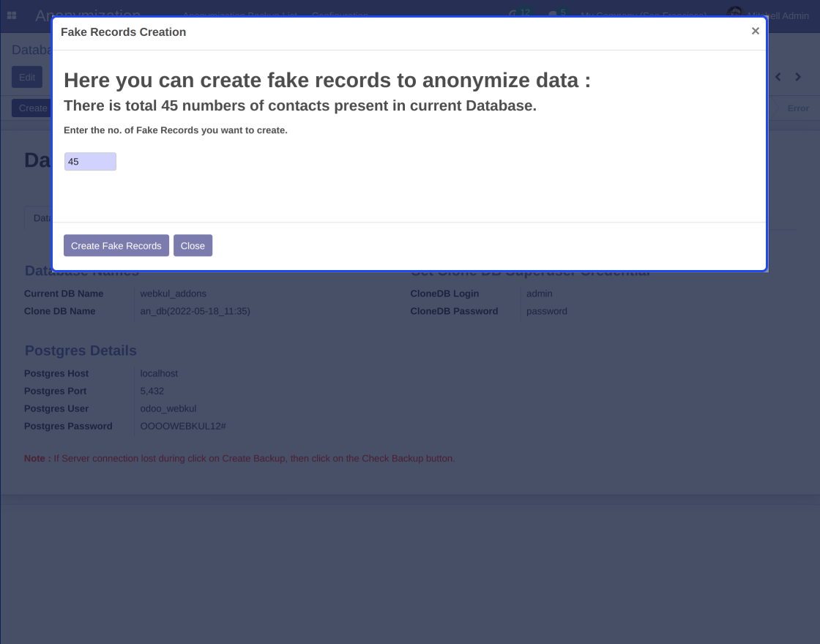820x644 pixels.
Task: Go to previous record arrow
Action: point(778,77)
